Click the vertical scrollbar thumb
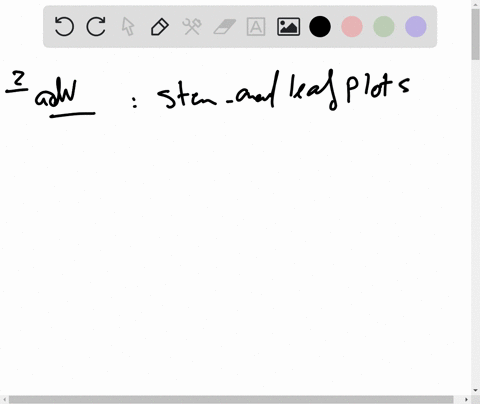This screenshot has width=480, height=404. click(475, 35)
